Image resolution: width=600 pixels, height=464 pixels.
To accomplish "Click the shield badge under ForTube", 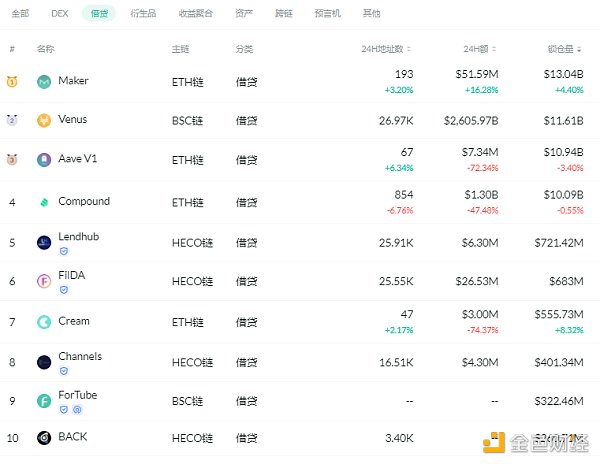I will click(x=64, y=410).
